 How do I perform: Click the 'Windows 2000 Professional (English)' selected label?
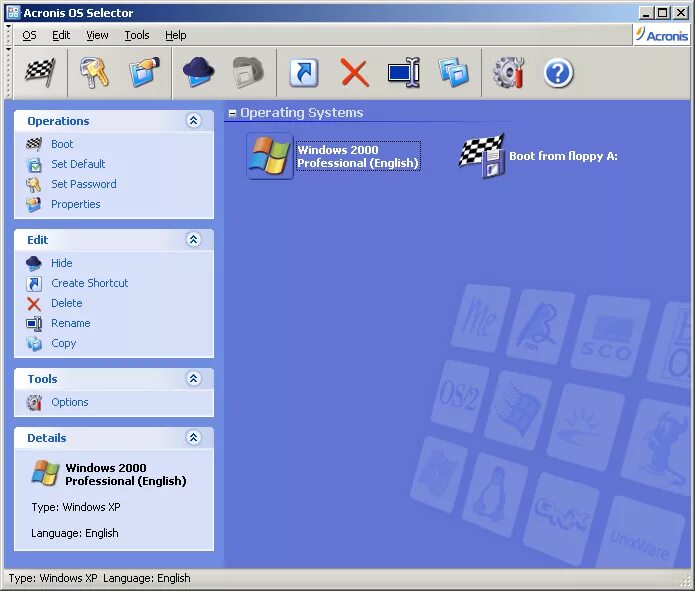[358, 156]
